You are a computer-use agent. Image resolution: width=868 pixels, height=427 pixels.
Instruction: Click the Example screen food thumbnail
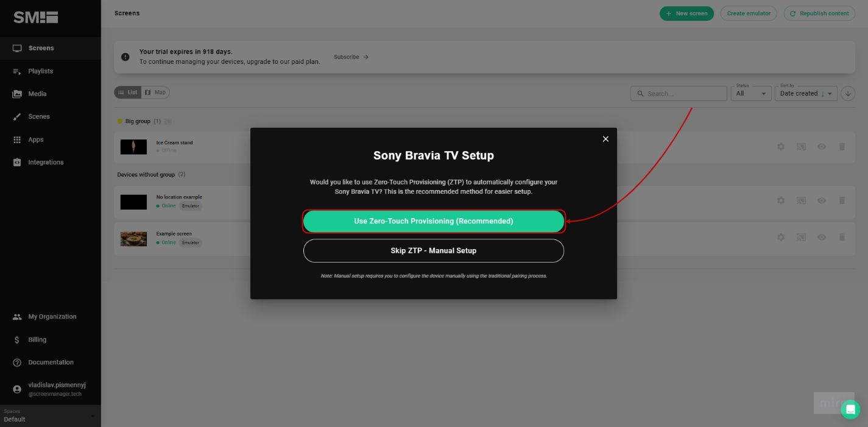133,239
